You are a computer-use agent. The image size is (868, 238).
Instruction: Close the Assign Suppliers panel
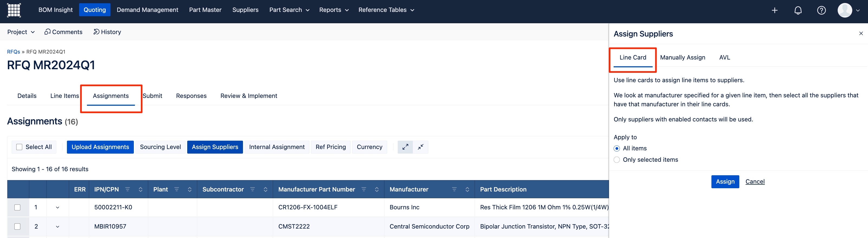point(861,33)
